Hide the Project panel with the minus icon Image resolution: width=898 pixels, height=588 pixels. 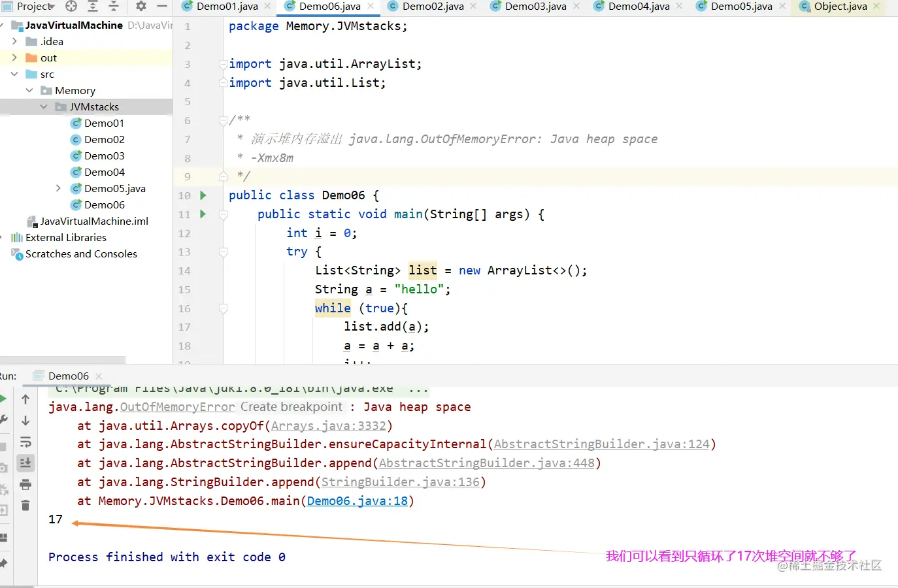[x=162, y=6]
